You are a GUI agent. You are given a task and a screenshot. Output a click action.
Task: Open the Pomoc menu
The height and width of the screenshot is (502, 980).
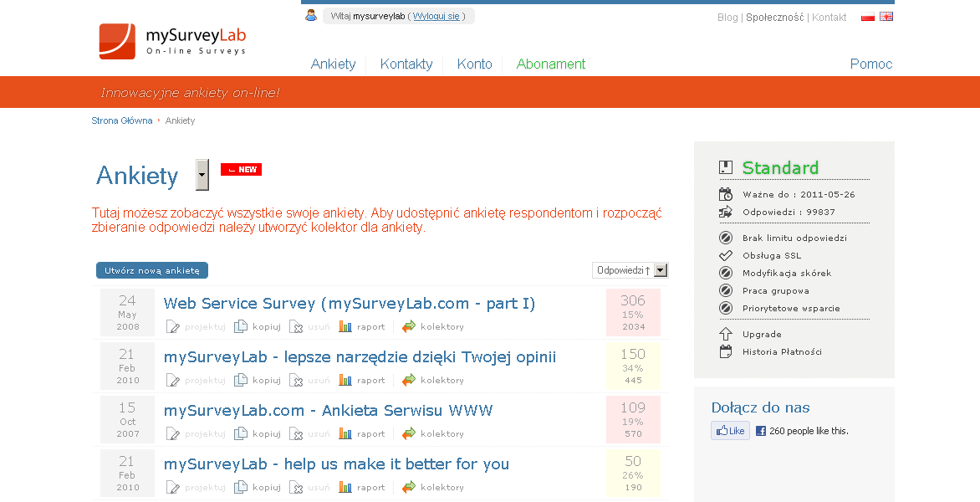[x=871, y=64]
